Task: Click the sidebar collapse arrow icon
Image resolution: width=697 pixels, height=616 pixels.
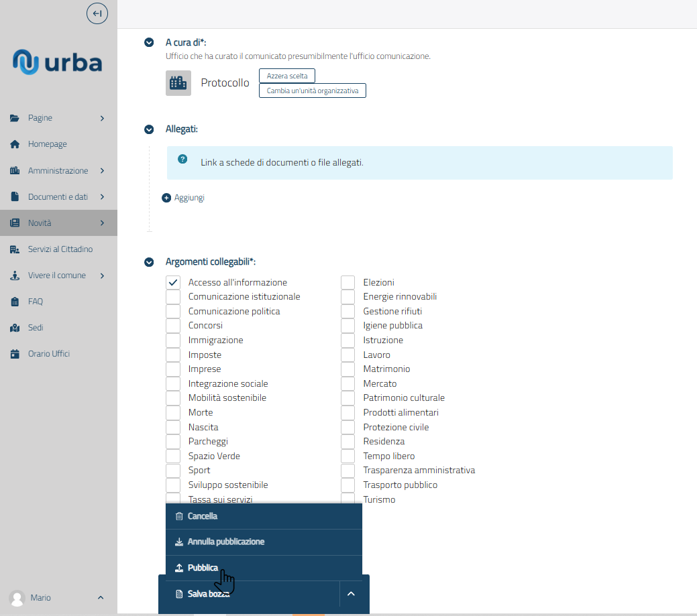Action: click(97, 13)
